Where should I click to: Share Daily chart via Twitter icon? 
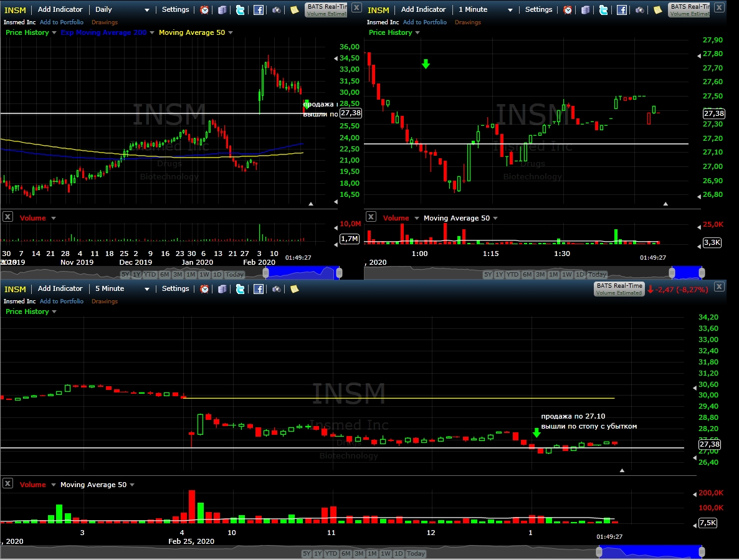240,10
